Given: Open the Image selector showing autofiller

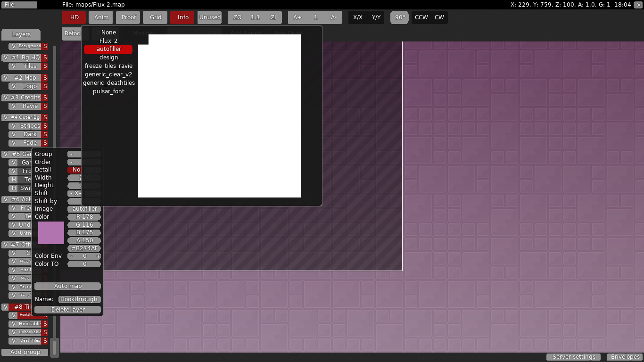Looking at the screenshot, I should click(x=84, y=209).
